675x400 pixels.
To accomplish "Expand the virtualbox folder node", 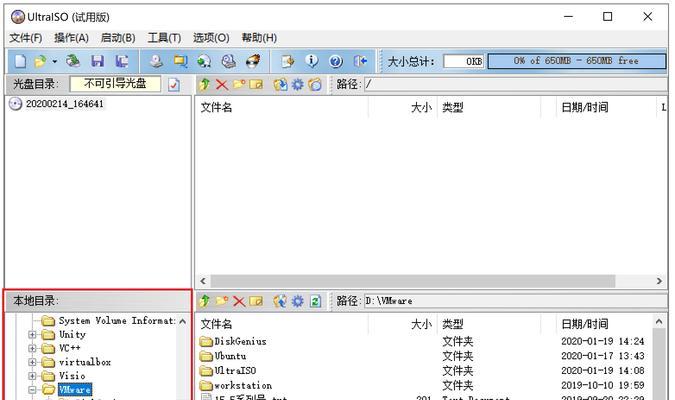I will pyautogui.click(x=32, y=362).
